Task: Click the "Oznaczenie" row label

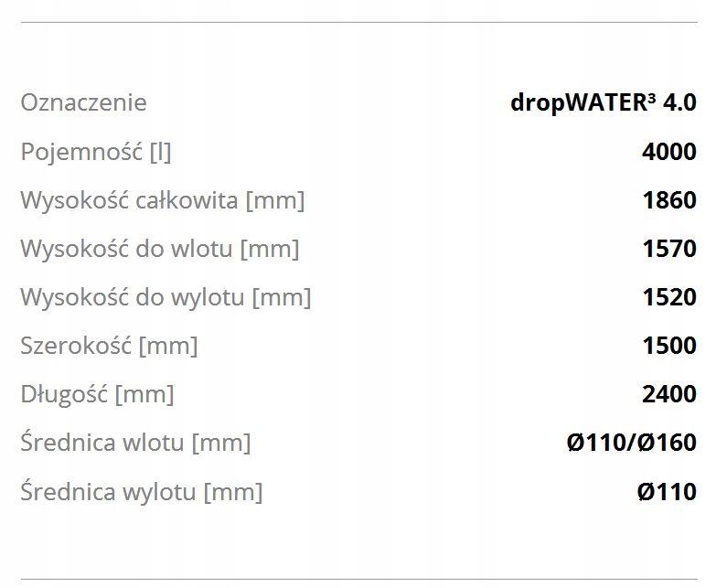Action: (x=83, y=102)
